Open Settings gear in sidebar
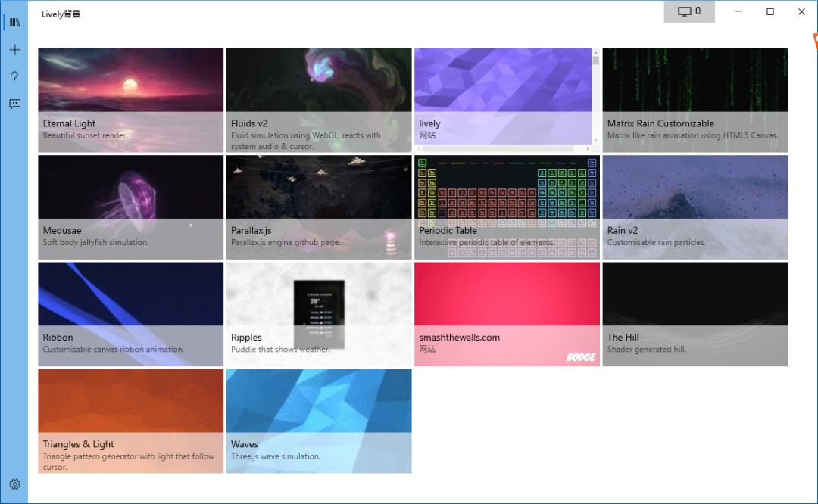The image size is (818, 504). 14,484
